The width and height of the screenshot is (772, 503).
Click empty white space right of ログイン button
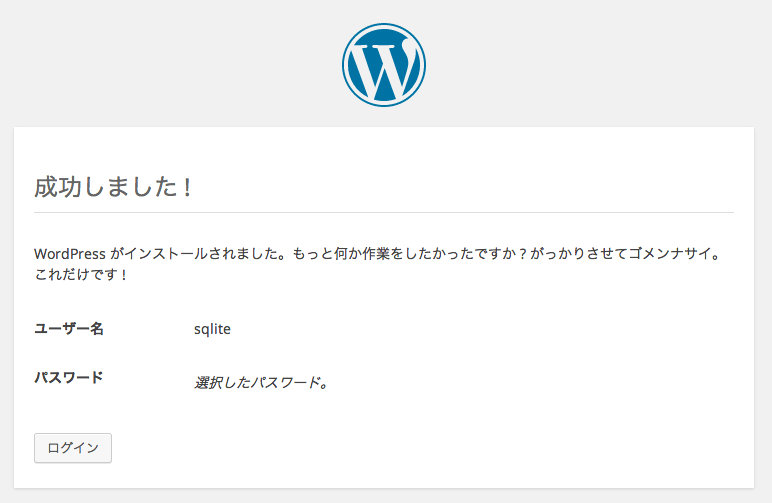pos(418,448)
